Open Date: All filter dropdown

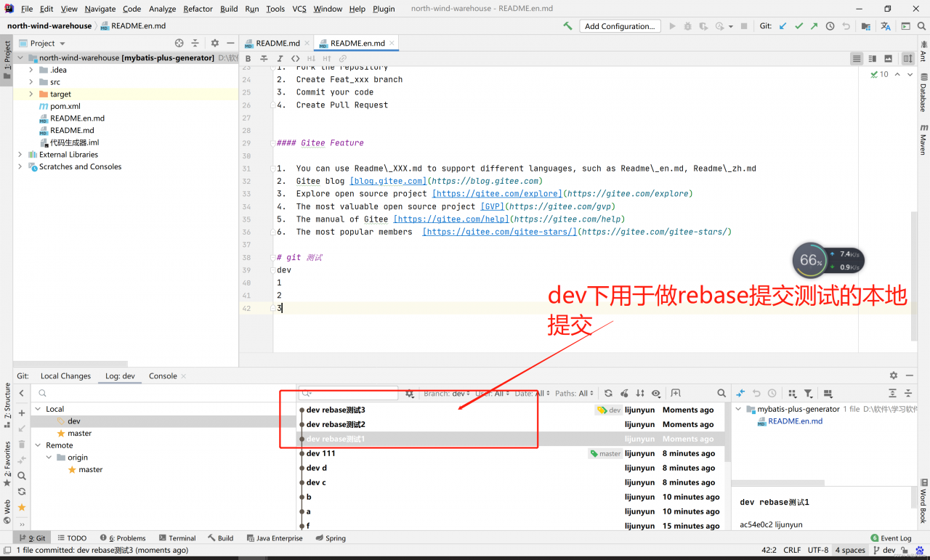coord(533,394)
